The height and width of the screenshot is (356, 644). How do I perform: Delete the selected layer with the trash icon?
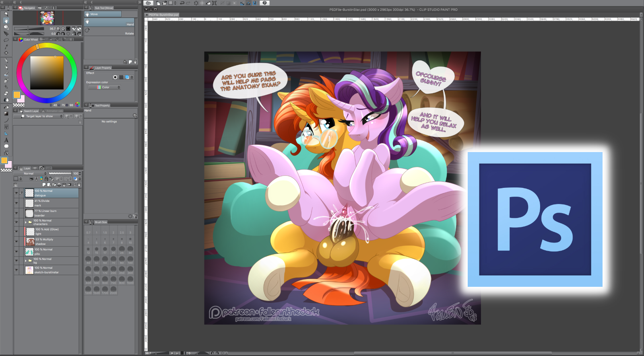click(x=79, y=185)
